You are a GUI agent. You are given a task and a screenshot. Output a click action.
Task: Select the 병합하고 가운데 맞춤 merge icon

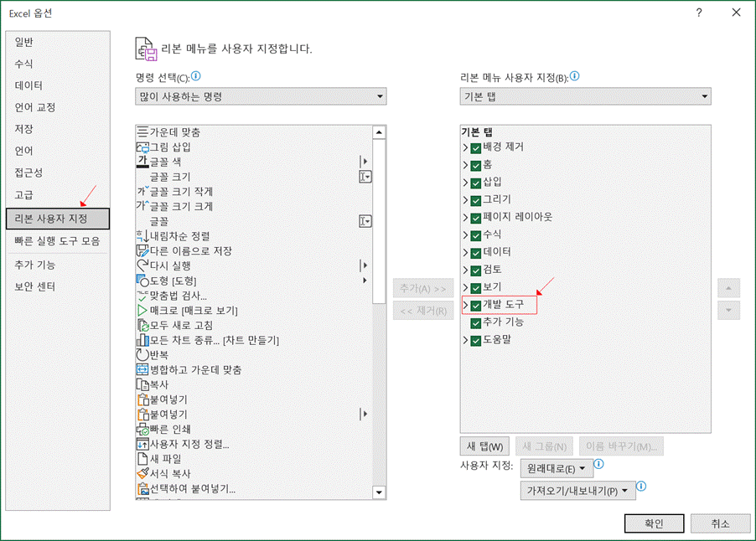[x=142, y=369]
